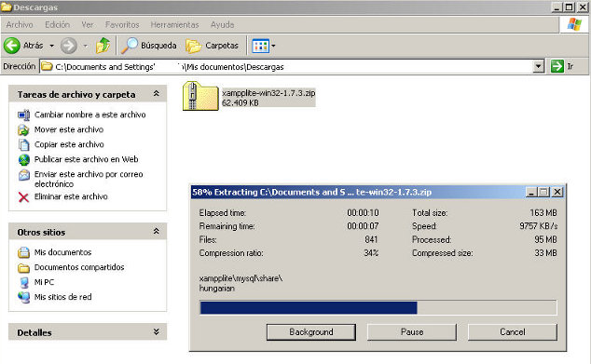Image resolution: width=591 pixels, height=364 pixels.
Task: Collapse Tareas de archivo y carpeta panel
Action: 156,94
